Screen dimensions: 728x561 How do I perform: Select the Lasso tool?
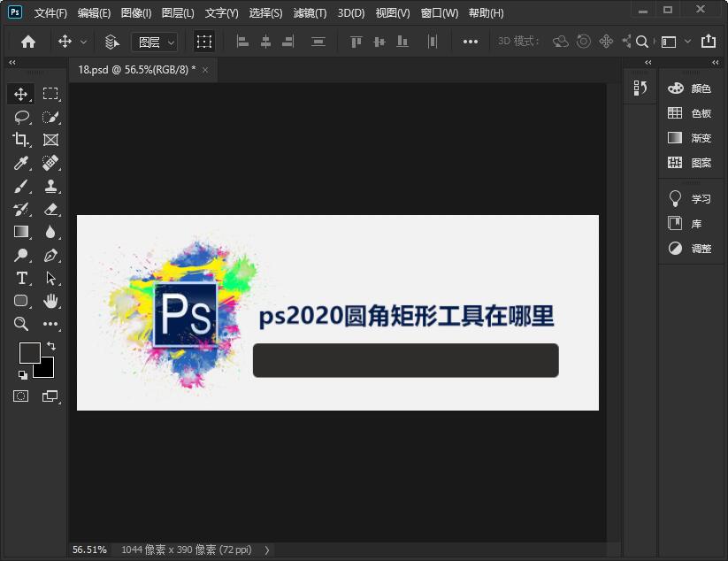21,117
